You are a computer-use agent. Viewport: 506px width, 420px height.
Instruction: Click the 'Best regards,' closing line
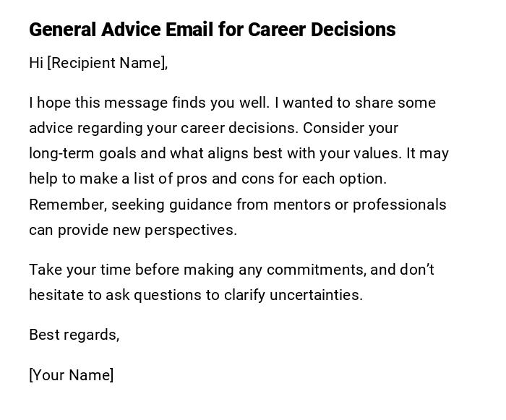74,335
